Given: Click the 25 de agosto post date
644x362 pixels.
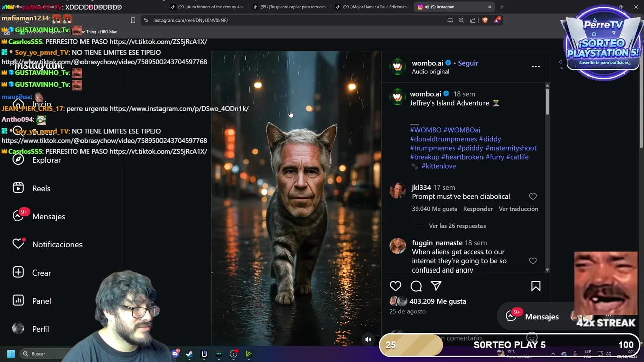Looking at the screenshot, I should [408, 311].
